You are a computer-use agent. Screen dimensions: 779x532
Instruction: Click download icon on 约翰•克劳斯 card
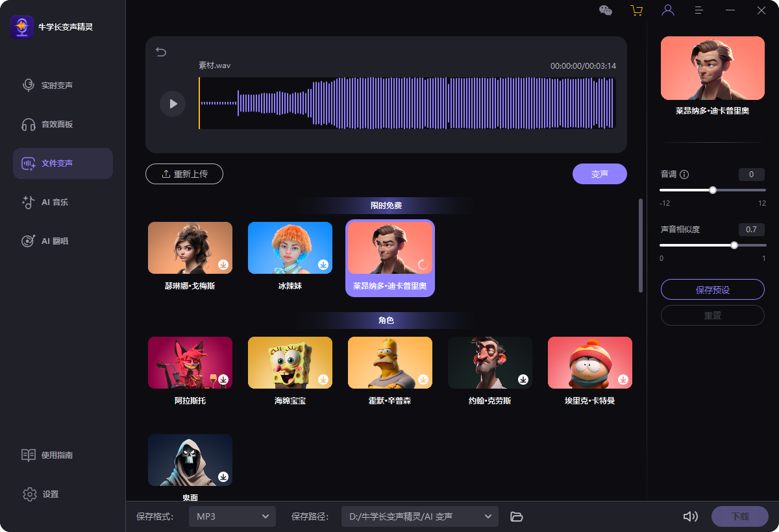[523, 380]
